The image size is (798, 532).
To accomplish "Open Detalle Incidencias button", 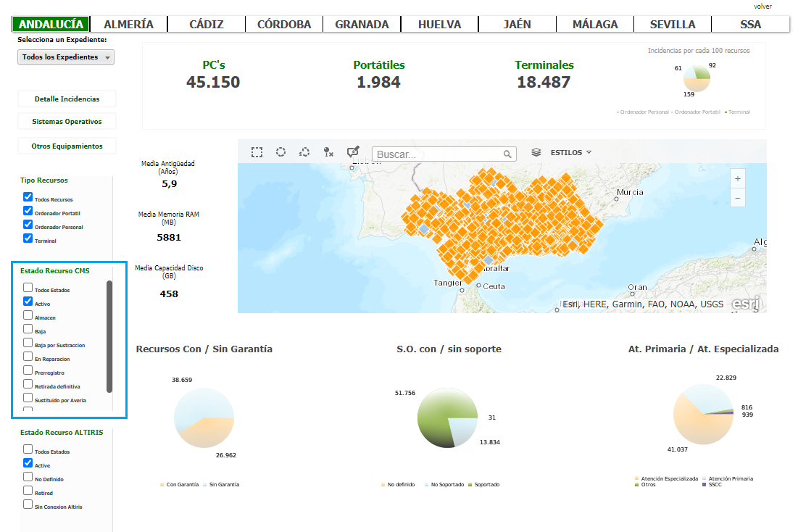I will [67, 99].
